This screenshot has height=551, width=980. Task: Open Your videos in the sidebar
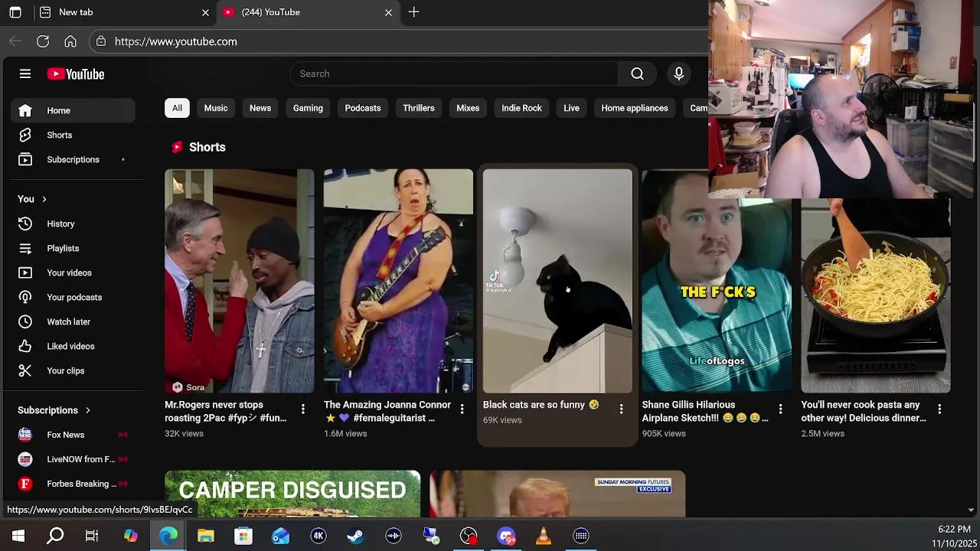coord(73,272)
